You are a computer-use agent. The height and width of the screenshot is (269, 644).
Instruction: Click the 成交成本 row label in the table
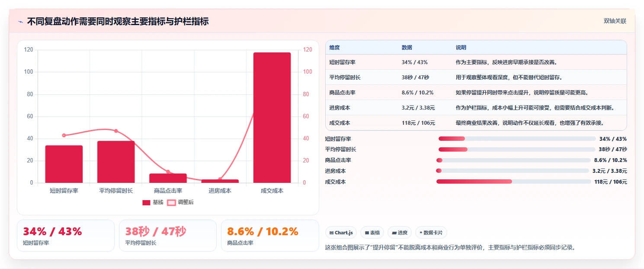pyautogui.click(x=340, y=123)
